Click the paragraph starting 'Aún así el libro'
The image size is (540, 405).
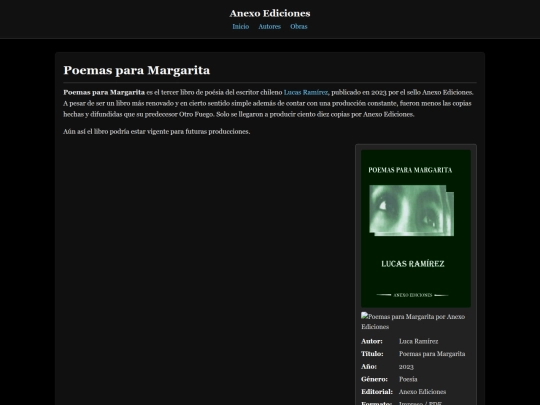tap(157, 132)
